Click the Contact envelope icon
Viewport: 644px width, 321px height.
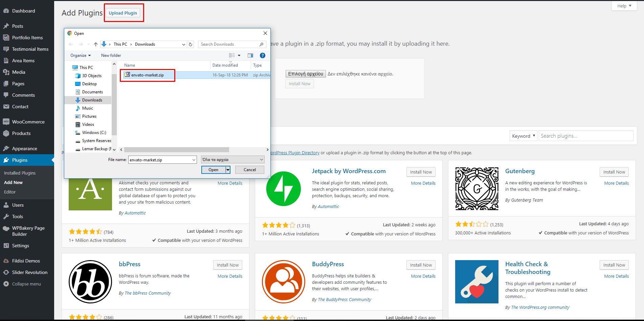6,107
